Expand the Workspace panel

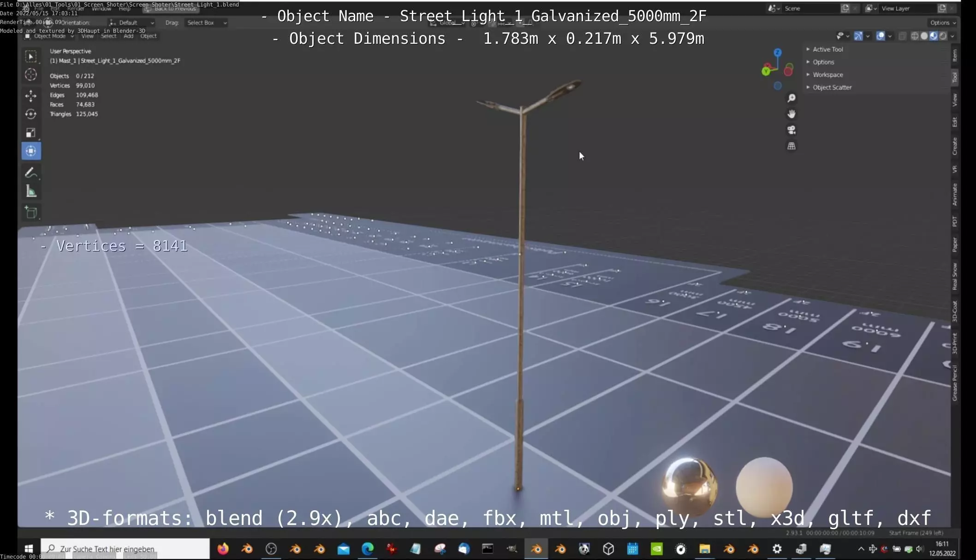(827, 75)
